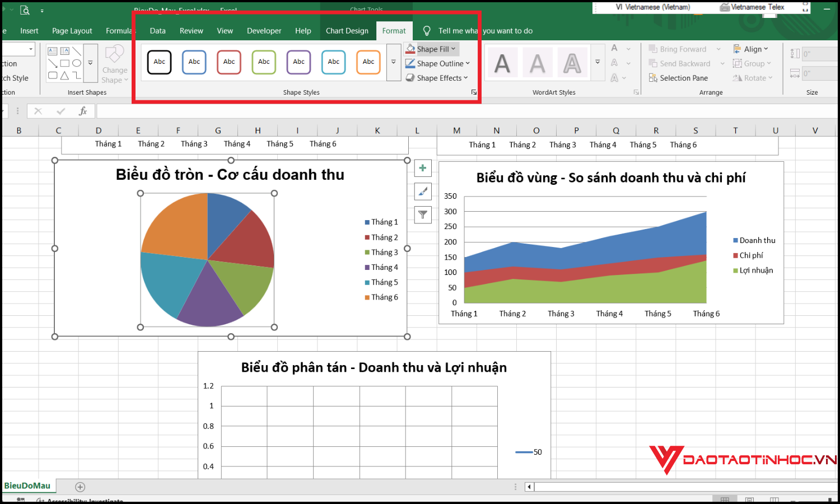Apply the orange outline Abc shape style
This screenshot has width=840, height=504.
tap(368, 62)
